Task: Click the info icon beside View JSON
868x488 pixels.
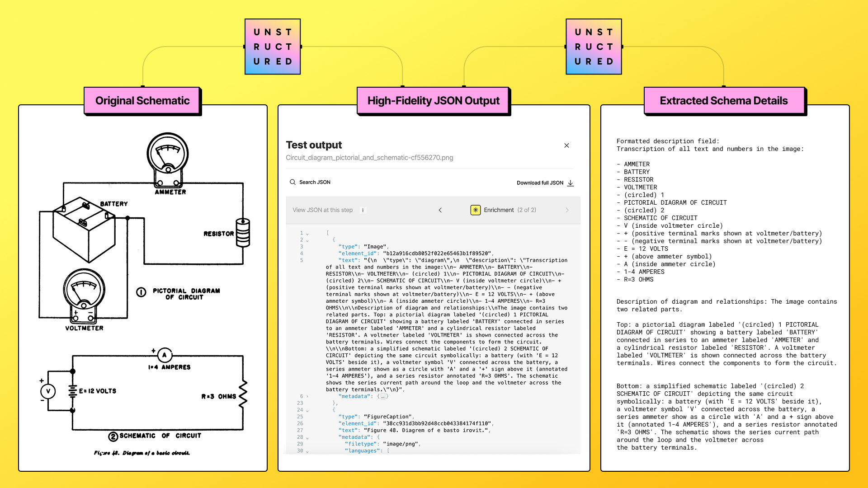Action: [x=363, y=210]
